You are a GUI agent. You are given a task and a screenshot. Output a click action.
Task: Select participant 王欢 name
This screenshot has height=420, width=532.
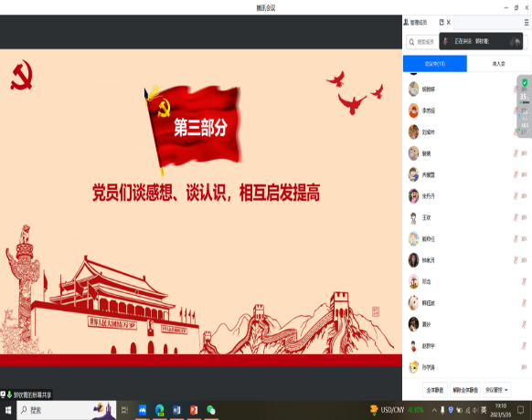pos(427,217)
